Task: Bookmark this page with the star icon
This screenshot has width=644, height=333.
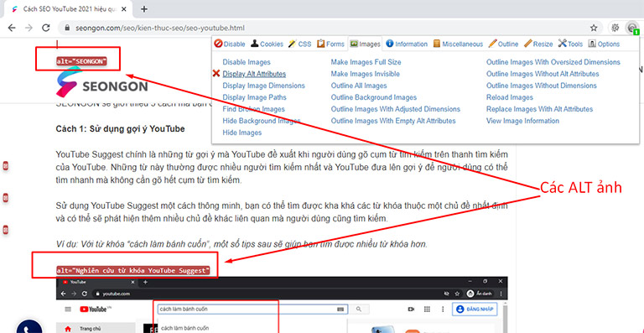Action: tap(594, 28)
